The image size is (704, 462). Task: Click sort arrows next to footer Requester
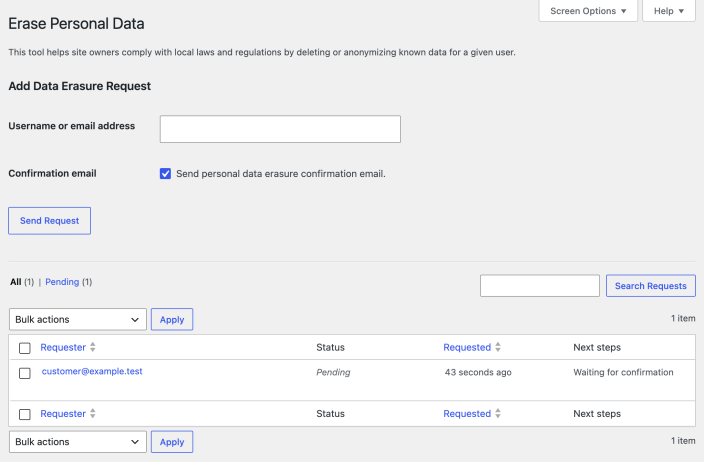[92, 414]
